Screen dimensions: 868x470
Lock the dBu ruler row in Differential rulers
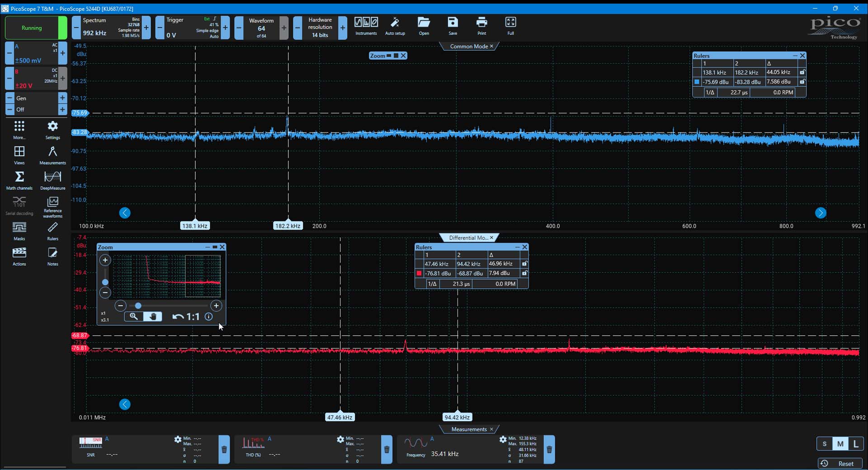524,273
